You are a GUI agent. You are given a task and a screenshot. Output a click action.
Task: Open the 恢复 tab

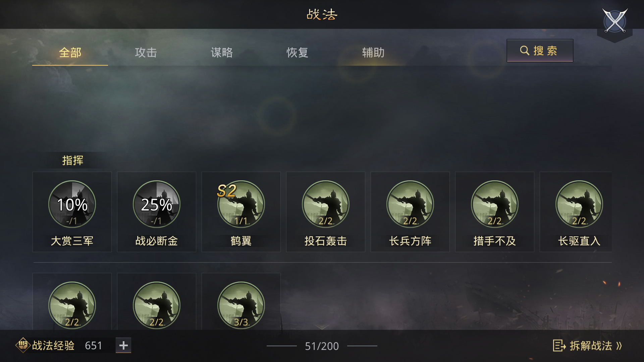pyautogui.click(x=298, y=53)
